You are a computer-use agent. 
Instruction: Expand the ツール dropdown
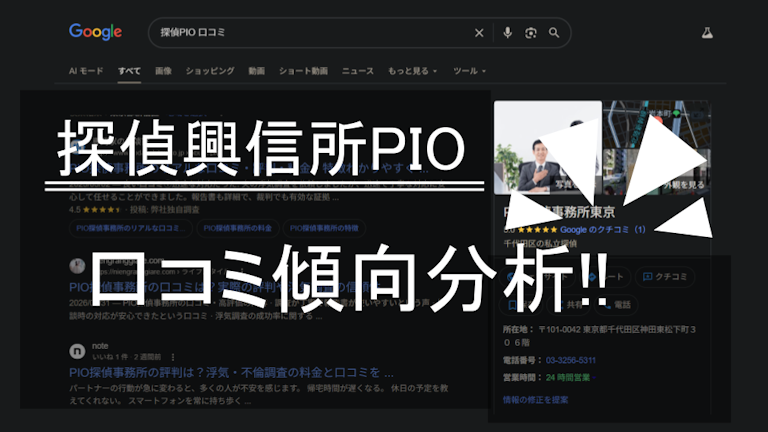pyautogui.click(x=469, y=71)
